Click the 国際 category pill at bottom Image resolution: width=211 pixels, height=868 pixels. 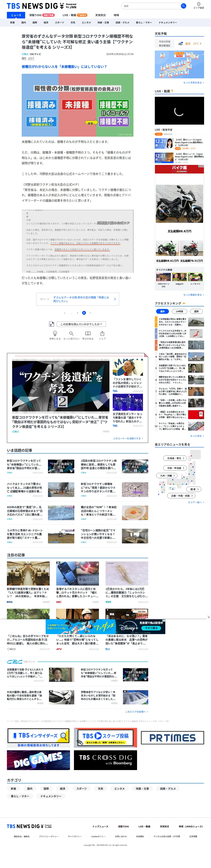tap(46, 788)
